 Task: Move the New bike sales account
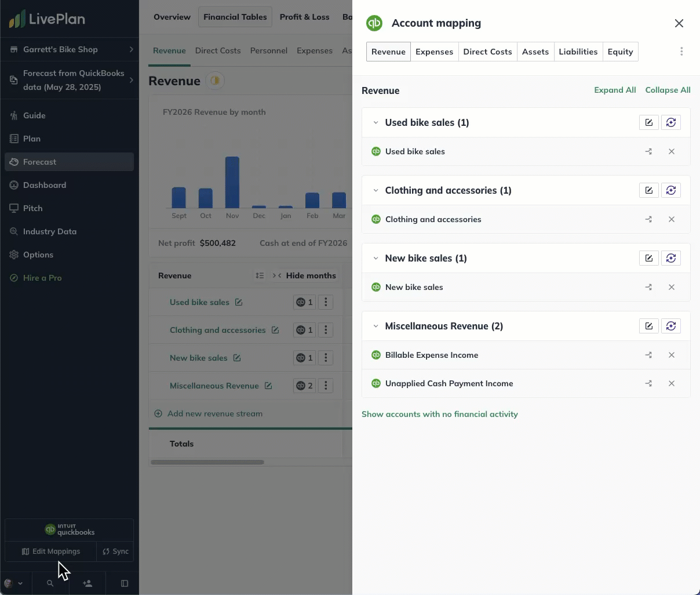648,287
